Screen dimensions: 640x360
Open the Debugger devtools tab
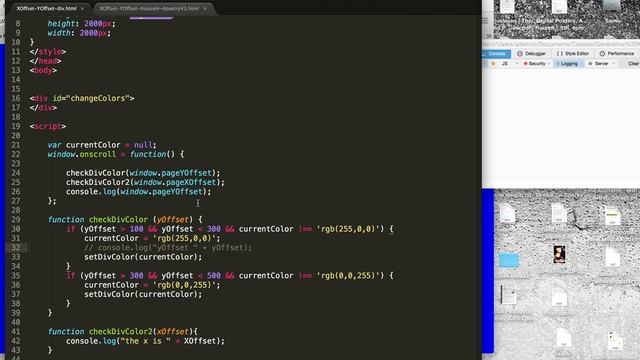pyautogui.click(x=531, y=53)
